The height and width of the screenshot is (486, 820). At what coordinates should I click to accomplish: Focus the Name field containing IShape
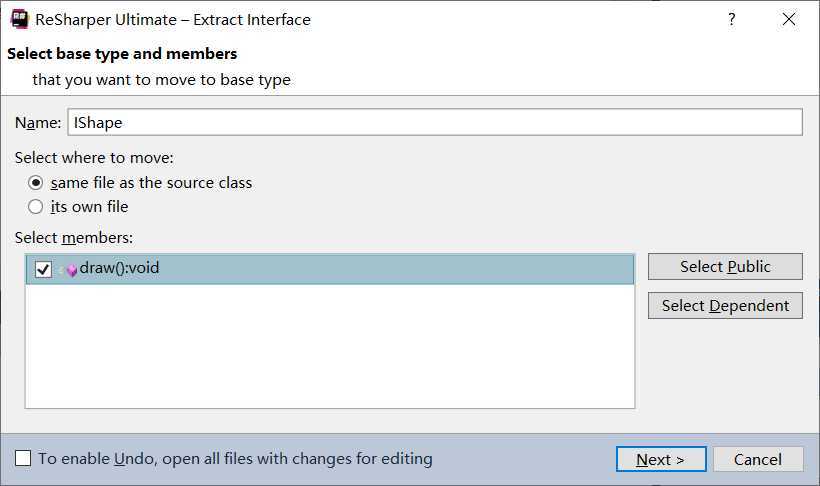435,122
